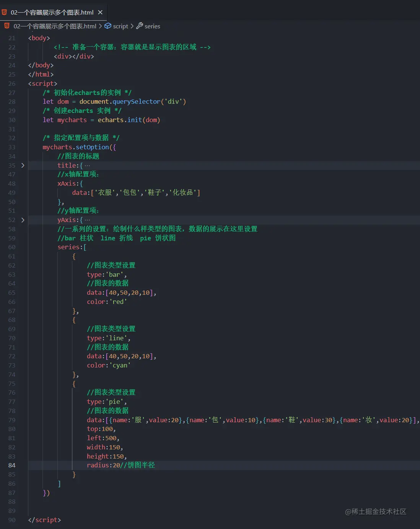
Task: Unfold yAxis via the ellipsis marker
Action: click(87, 220)
